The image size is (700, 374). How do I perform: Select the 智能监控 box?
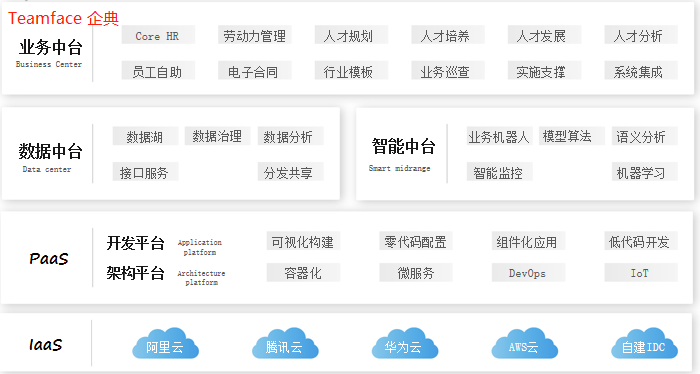[x=500, y=172]
